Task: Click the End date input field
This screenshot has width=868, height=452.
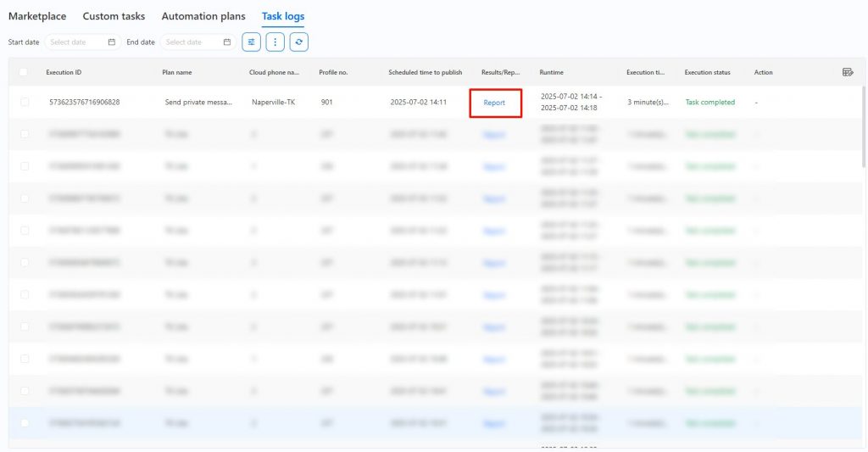Action: (198, 42)
